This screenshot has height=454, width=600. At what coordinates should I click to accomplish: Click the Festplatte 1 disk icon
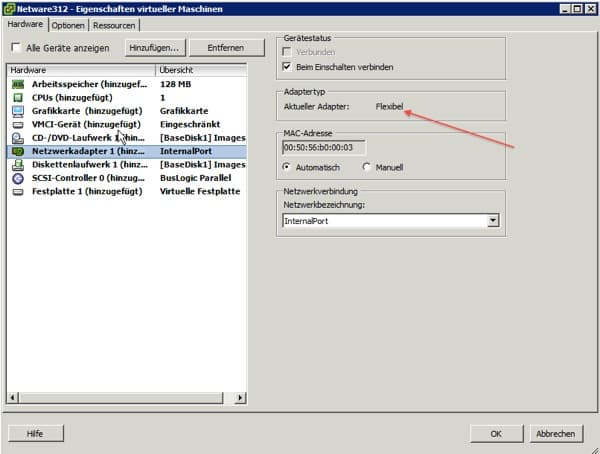coord(18,191)
